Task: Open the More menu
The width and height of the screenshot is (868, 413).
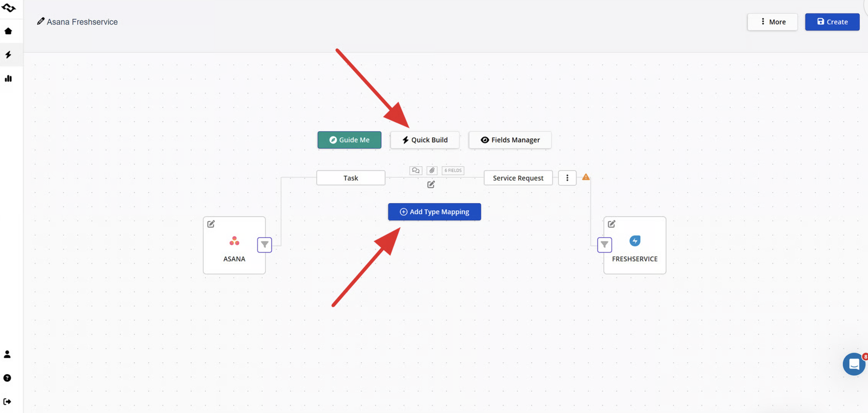Action: coord(772,22)
